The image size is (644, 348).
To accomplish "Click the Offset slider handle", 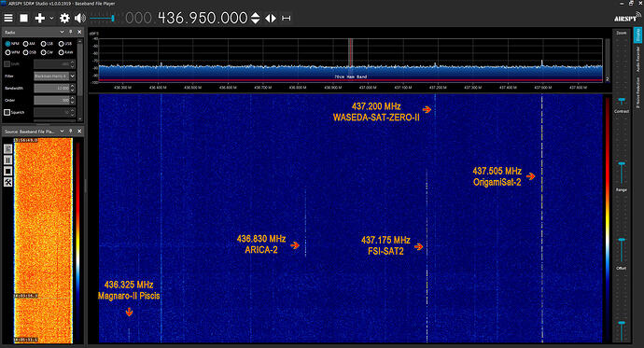I will click(x=622, y=324).
